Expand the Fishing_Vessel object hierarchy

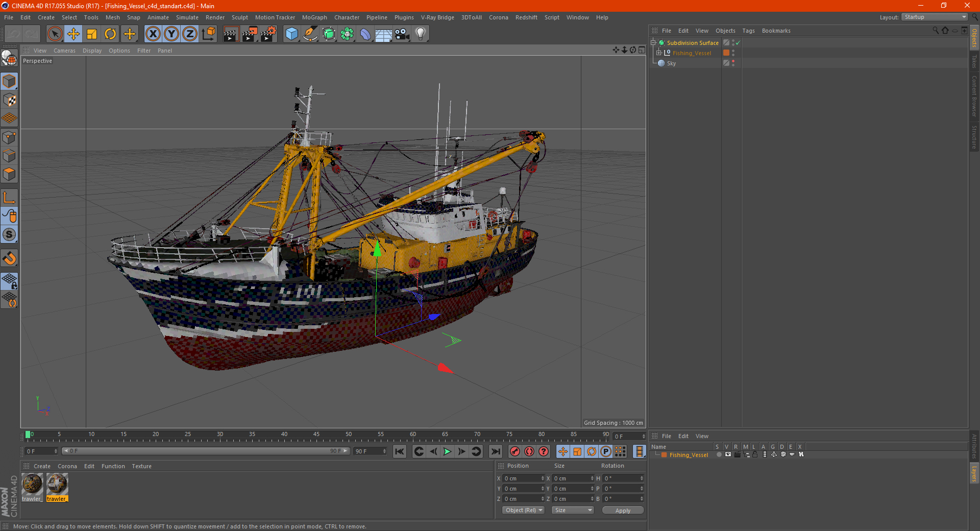tap(658, 53)
